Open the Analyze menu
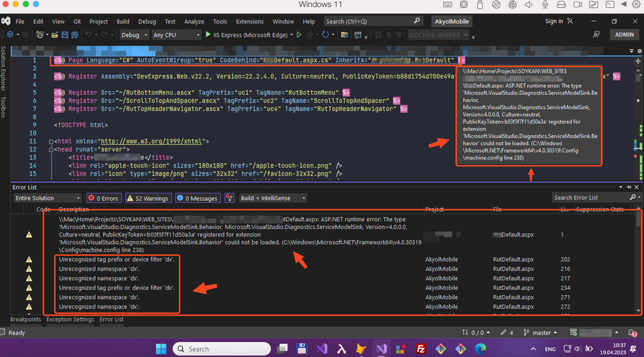 [x=194, y=21]
